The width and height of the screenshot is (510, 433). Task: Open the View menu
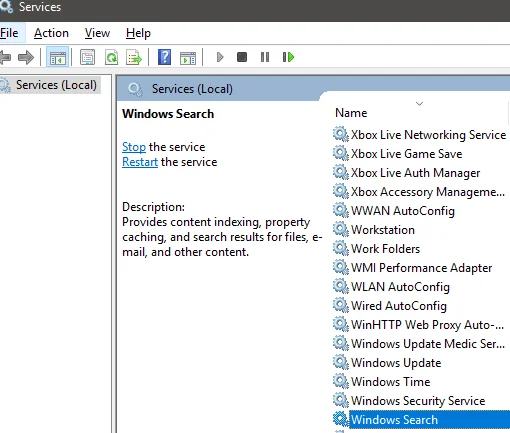(97, 33)
